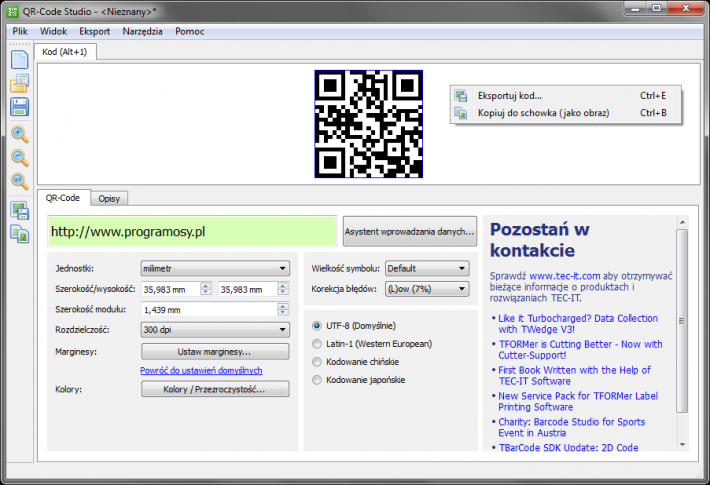Open the Korekcja błędów (L)ow (7%) dropdown

pos(427,289)
